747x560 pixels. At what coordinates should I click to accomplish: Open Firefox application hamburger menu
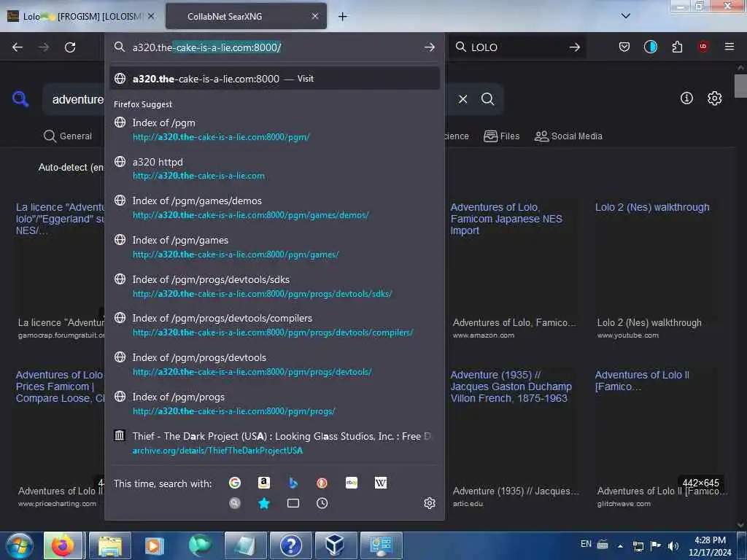coord(729,47)
